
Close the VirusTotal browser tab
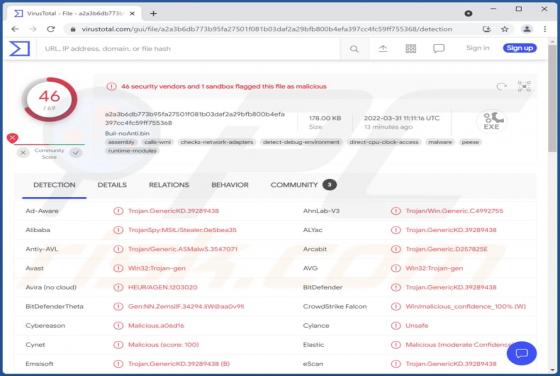pyautogui.click(x=132, y=14)
